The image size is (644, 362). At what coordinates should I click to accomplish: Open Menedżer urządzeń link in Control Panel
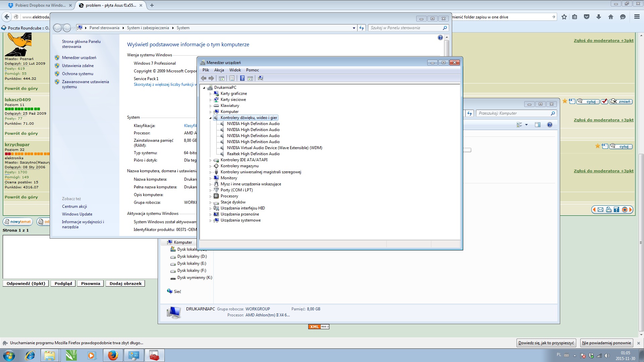click(79, 58)
